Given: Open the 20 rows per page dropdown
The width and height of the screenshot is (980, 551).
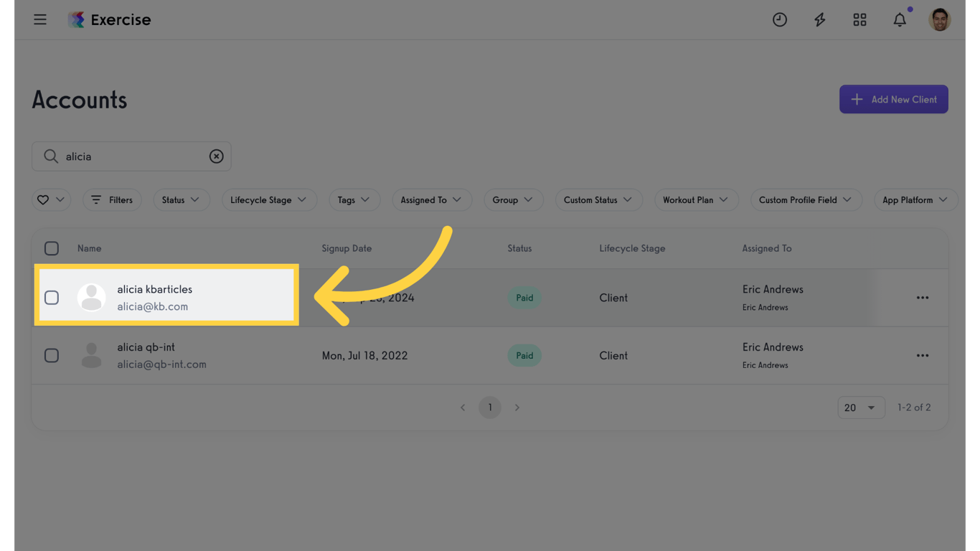Looking at the screenshot, I should click(861, 408).
